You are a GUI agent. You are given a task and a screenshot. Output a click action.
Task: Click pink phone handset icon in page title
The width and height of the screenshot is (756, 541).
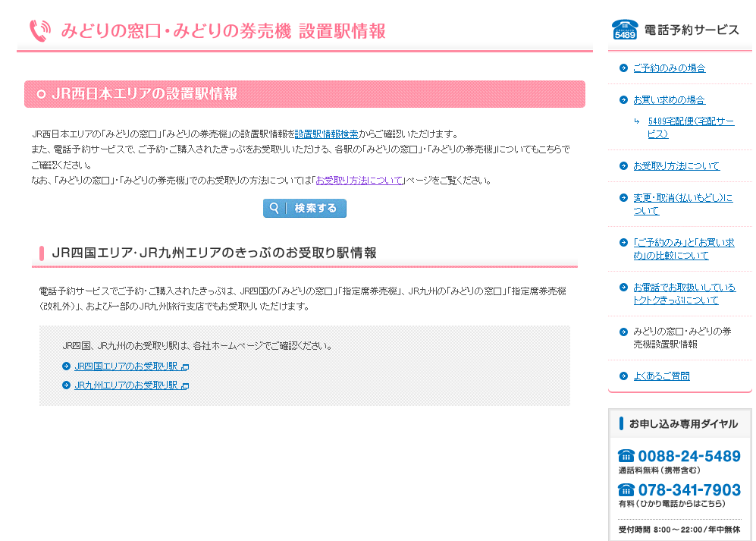[40, 31]
